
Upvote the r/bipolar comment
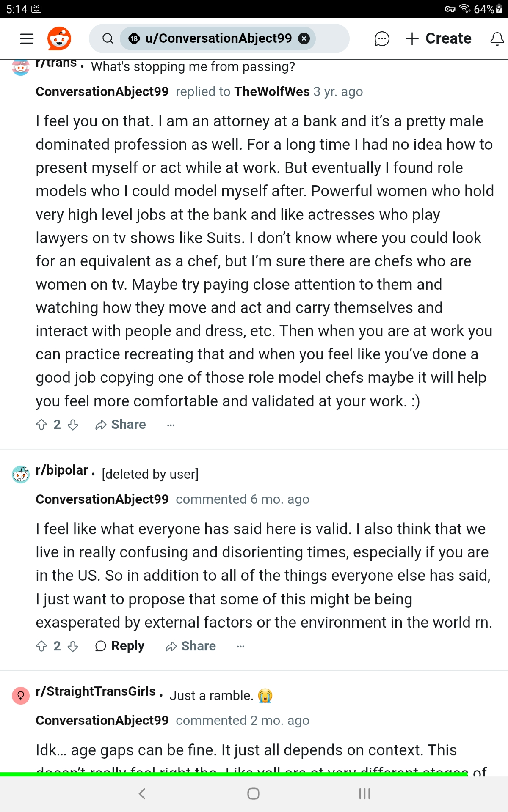(41, 646)
